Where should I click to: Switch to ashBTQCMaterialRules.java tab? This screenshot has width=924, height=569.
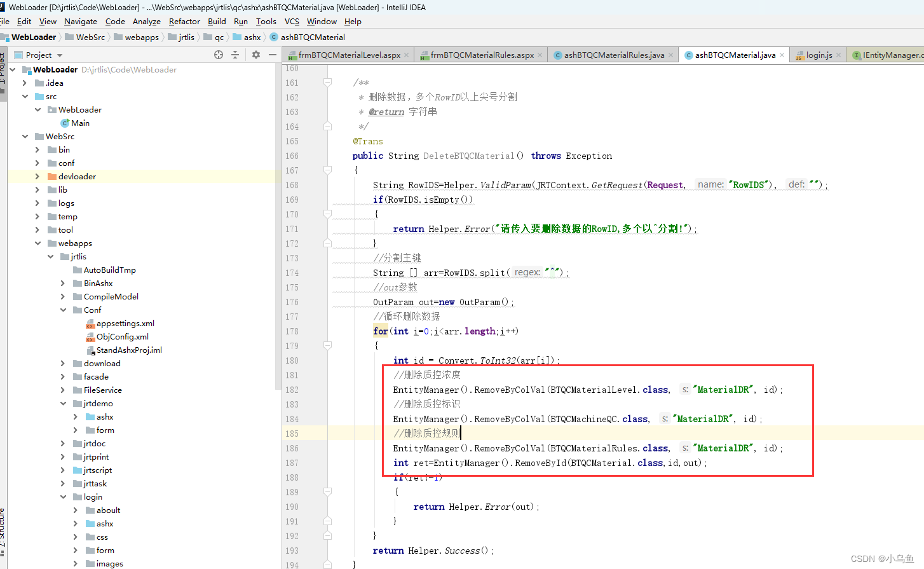click(614, 55)
